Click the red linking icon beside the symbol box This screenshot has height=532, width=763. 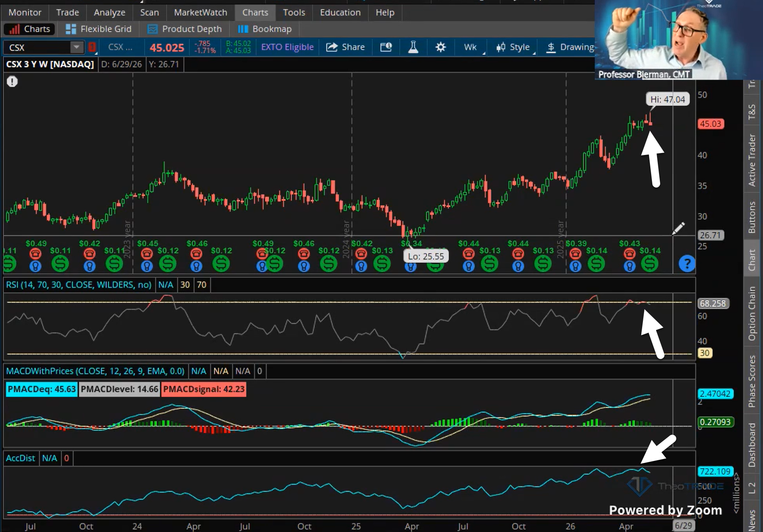[92, 47]
